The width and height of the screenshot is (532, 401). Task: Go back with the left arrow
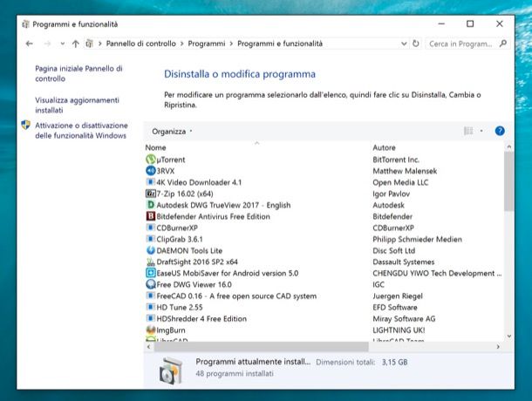(29, 44)
